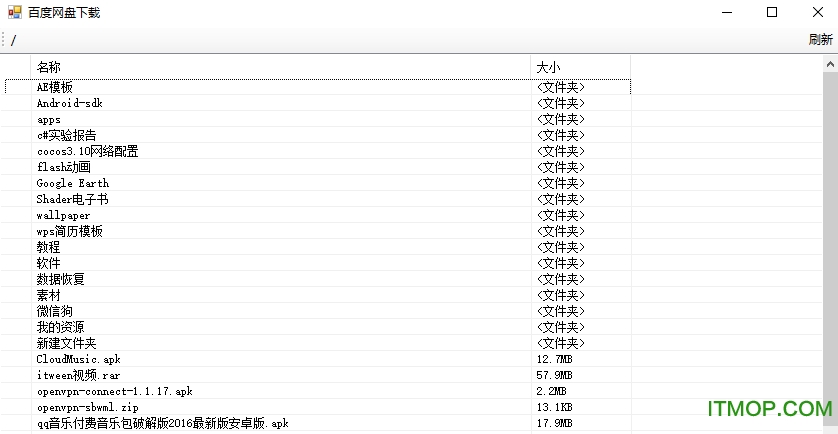This screenshot has width=838, height=434.
Task: Select the c#实验报告 folder
Action: [67, 135]
